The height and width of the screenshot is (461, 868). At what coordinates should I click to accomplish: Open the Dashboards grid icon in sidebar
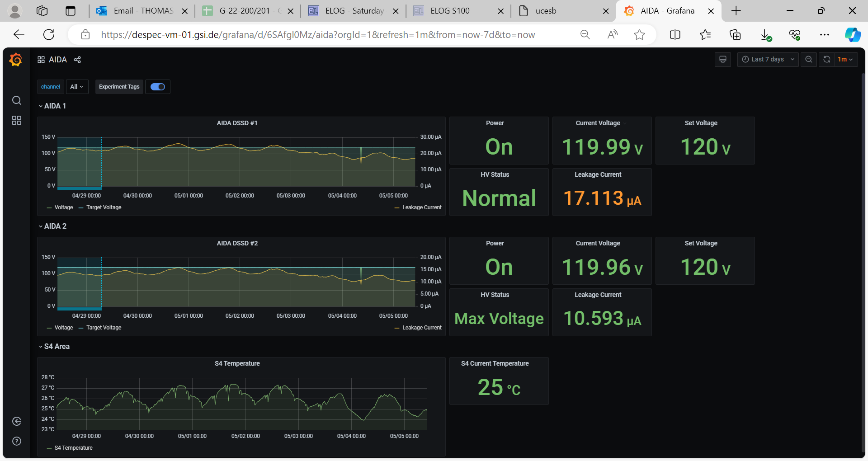[17, 120]
